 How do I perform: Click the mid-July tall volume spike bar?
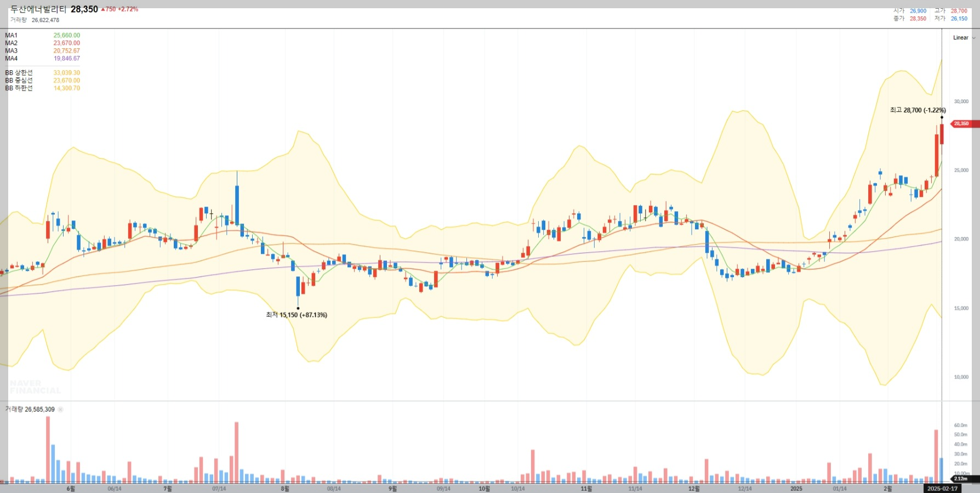236,452
